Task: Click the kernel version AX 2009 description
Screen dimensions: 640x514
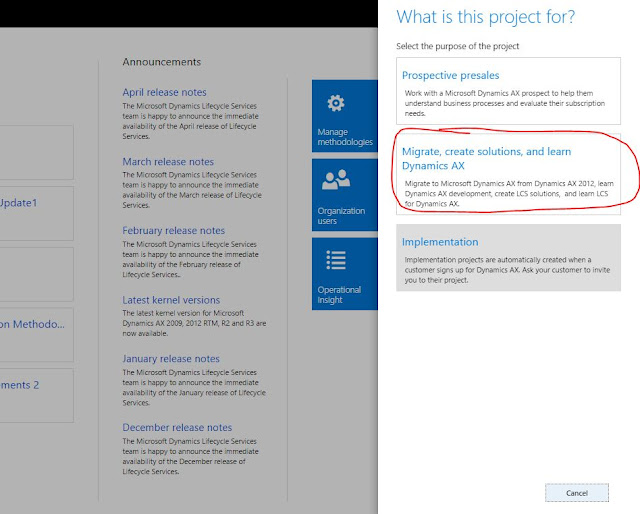Action: point(194,323)
